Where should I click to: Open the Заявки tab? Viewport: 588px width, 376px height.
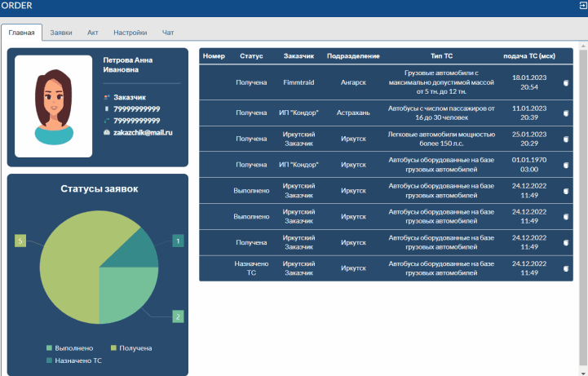coord(61,33)
